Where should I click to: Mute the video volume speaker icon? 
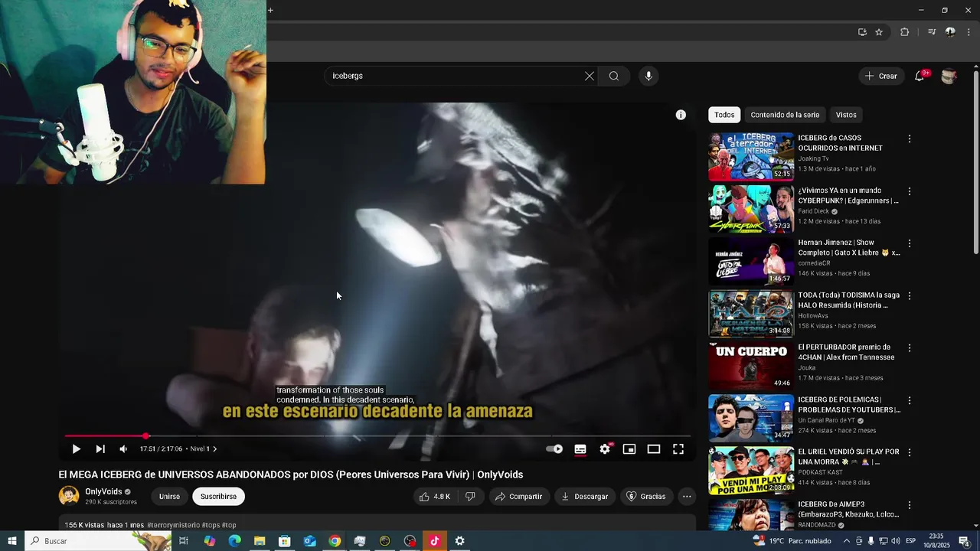tap(123, 449)
